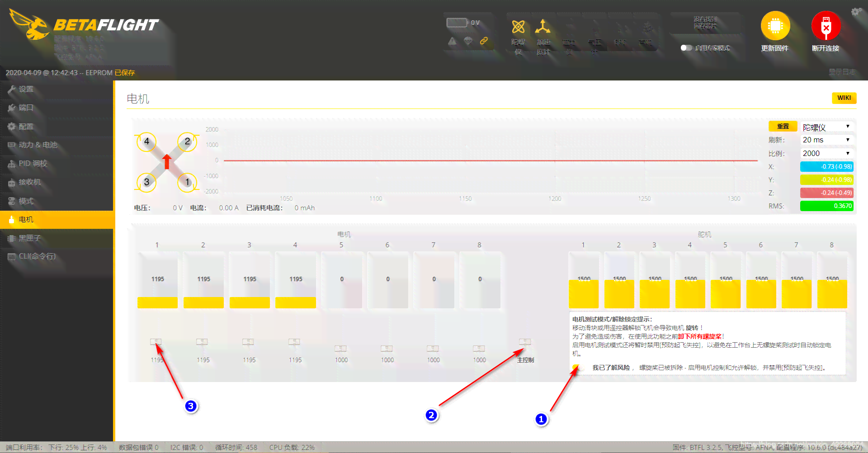Click motor 6 slider handle

[387, 349]
